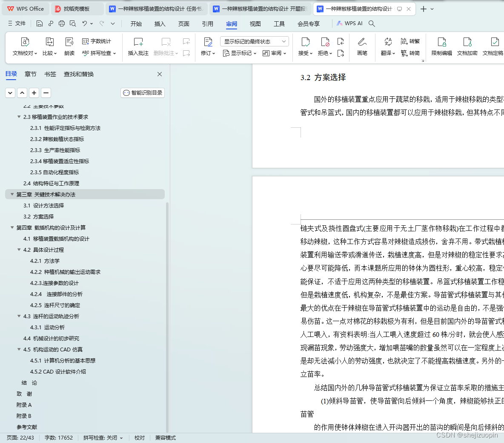Open the 查找和替换 tab
This screenshot has width=504, height=443.
79,74
